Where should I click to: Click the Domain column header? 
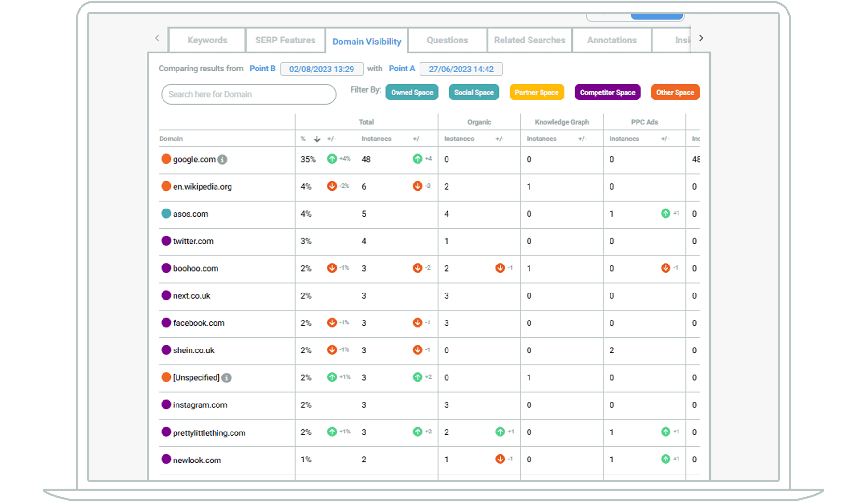tap(171, 139)
